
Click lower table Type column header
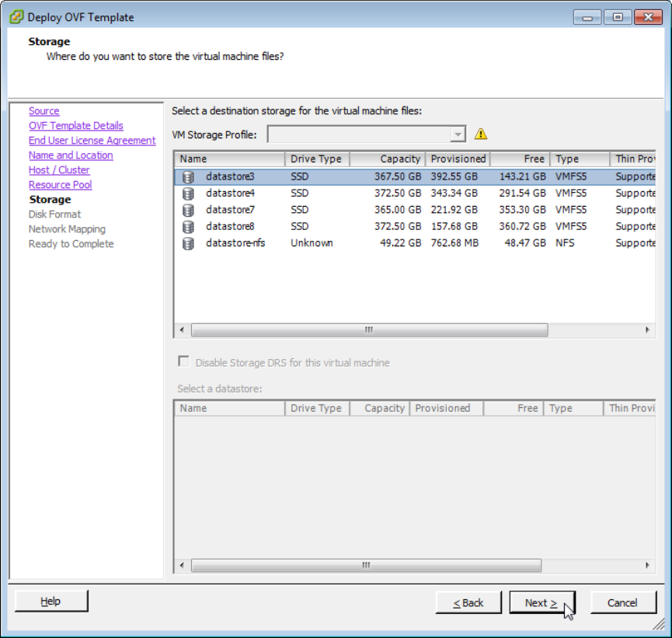573,409
